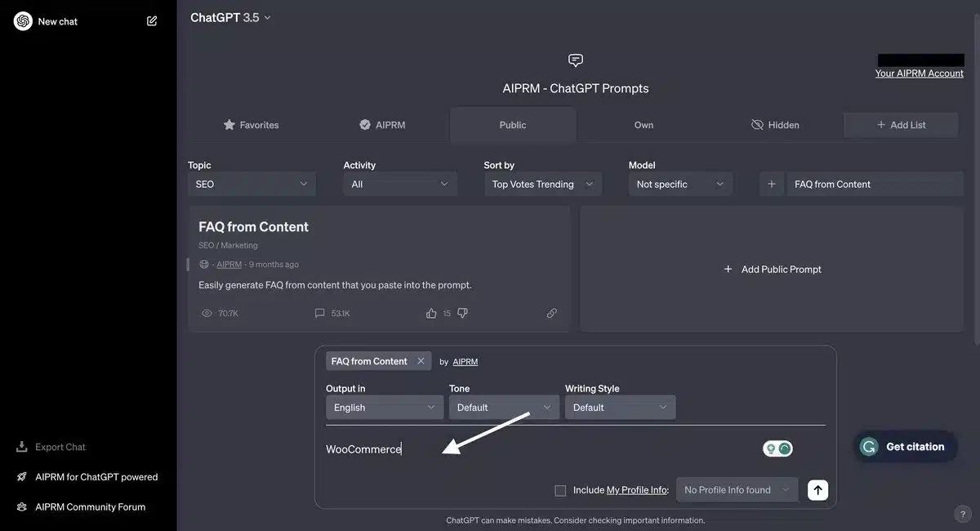This screenshot has width=980, height=531.
Task: Select the Public tab
Action: (x=513, y=125)
